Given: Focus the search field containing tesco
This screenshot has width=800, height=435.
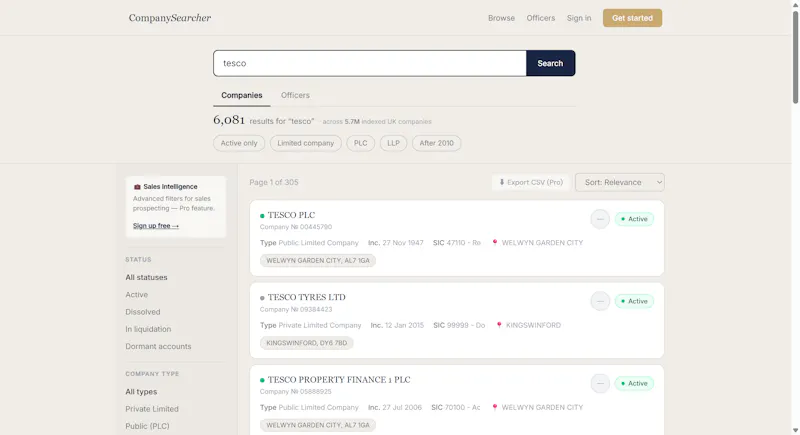Looking at the screenshot, I should point(370,63).
